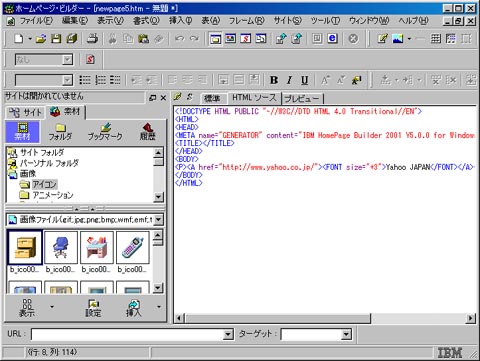Click the globe 'e' browser preview icon
The width and height of the screenshot is (480, 361).
(x=332, y=38)
